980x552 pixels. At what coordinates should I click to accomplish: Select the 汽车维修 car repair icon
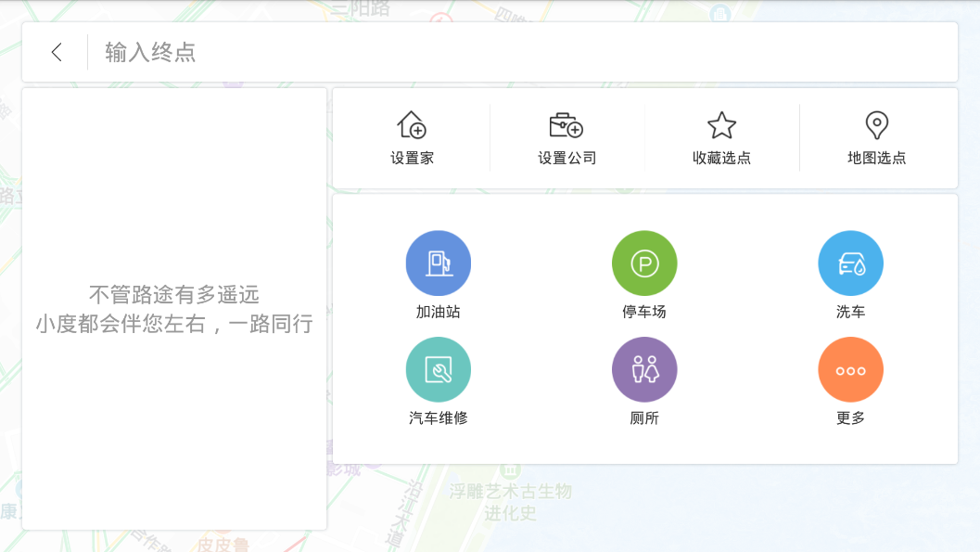[x=438, y=368]
